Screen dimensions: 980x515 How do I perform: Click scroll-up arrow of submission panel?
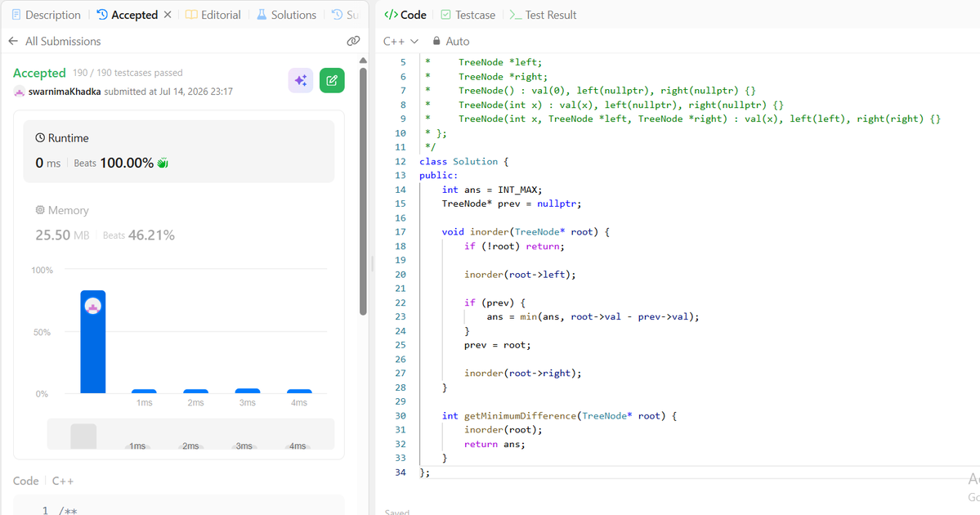pos(363,60)
